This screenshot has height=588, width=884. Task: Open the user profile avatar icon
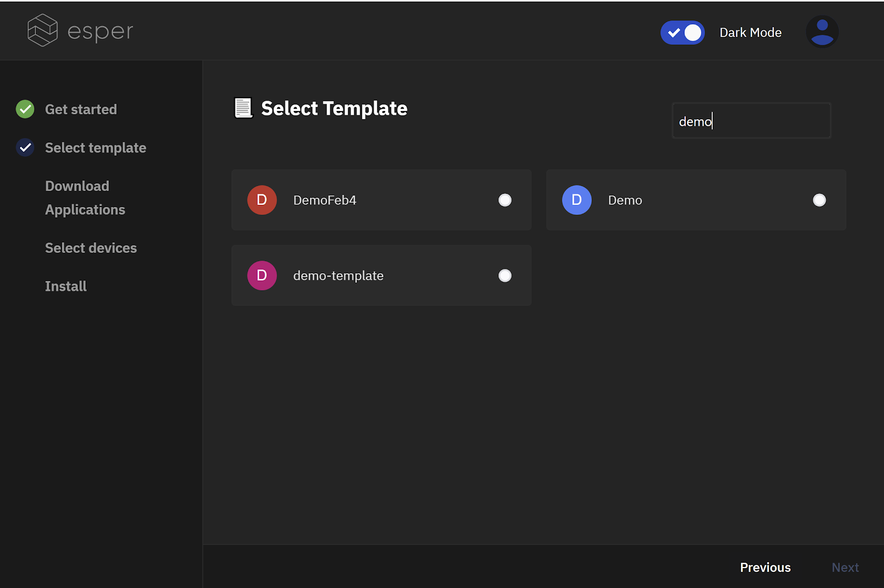[822, 31]
